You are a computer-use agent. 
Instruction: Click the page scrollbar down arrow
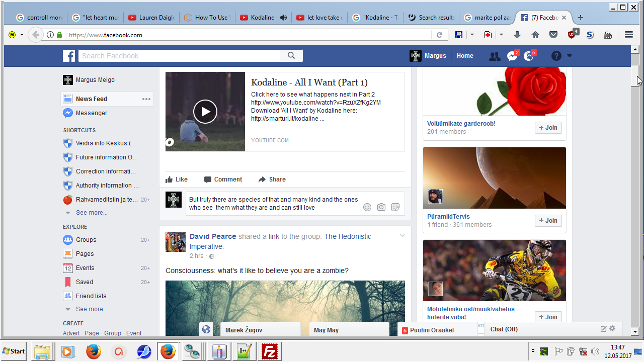click(635, 332)
